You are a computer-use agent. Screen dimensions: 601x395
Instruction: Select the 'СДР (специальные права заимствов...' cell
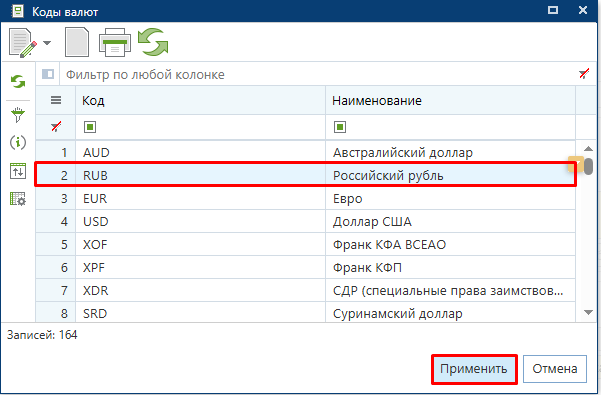450,290
